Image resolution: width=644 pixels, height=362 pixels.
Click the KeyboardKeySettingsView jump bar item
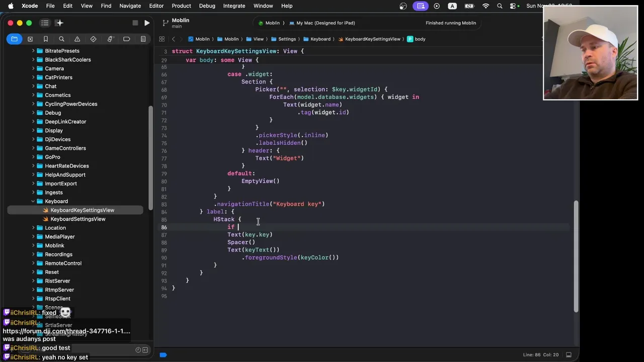[x=369, y=39]
